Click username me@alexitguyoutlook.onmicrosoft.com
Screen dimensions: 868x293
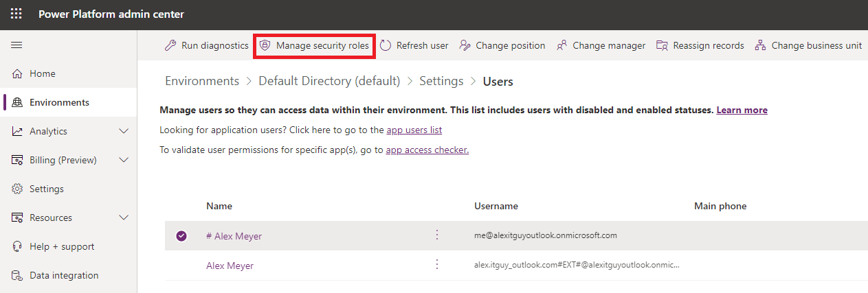[546, 235]
